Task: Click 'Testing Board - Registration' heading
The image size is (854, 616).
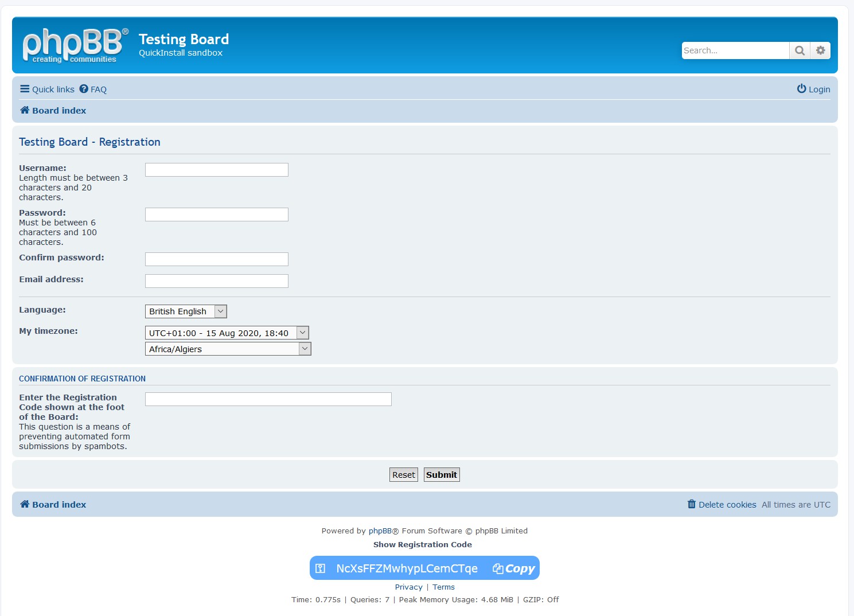Action: (x=89, y=142)
